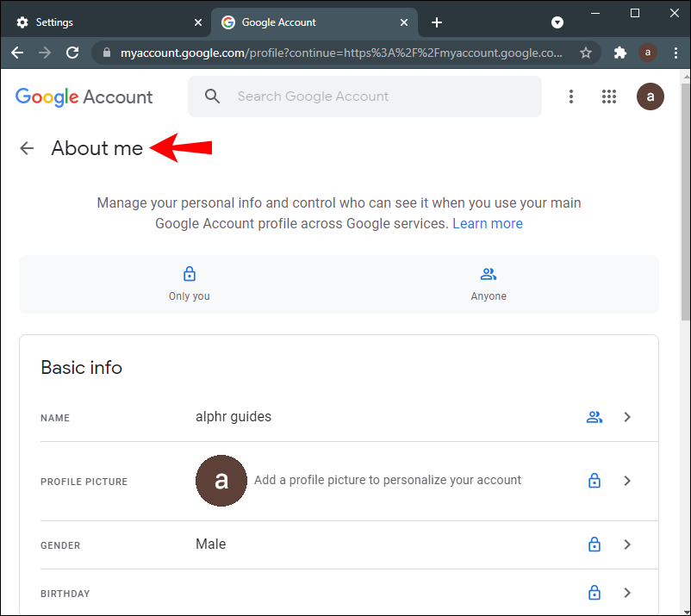Open the Extensions puzzle icon

(x=620, y=53)
